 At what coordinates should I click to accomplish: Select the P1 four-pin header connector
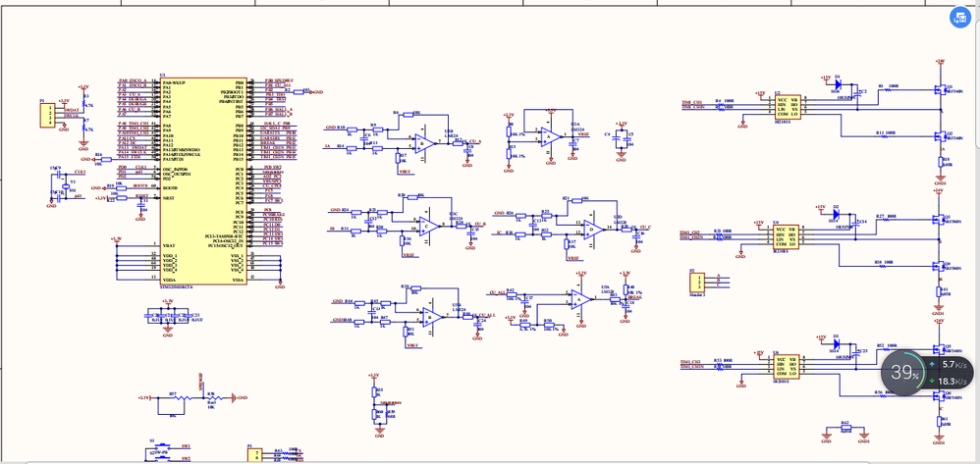click(48, 116)
